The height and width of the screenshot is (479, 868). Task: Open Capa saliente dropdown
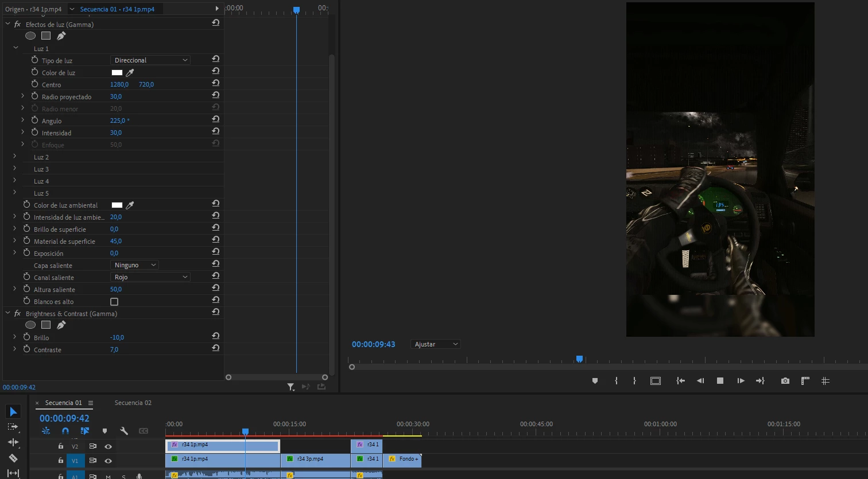(134, 265)
